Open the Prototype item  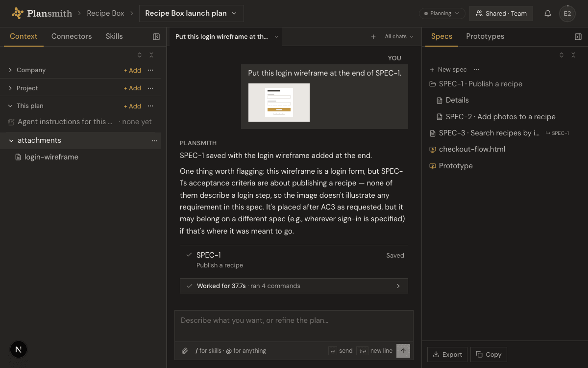pyautogui.click(x=451, y=166)
